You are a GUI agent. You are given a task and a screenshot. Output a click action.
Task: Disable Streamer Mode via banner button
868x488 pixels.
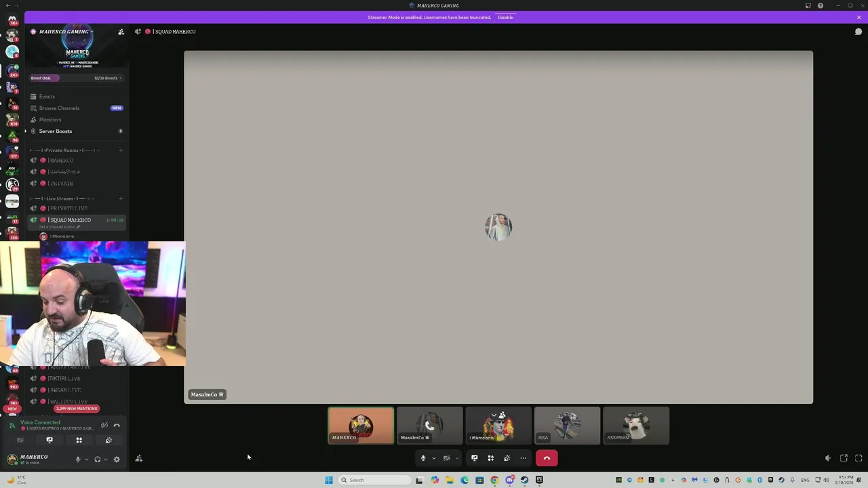tap(505, 18)
